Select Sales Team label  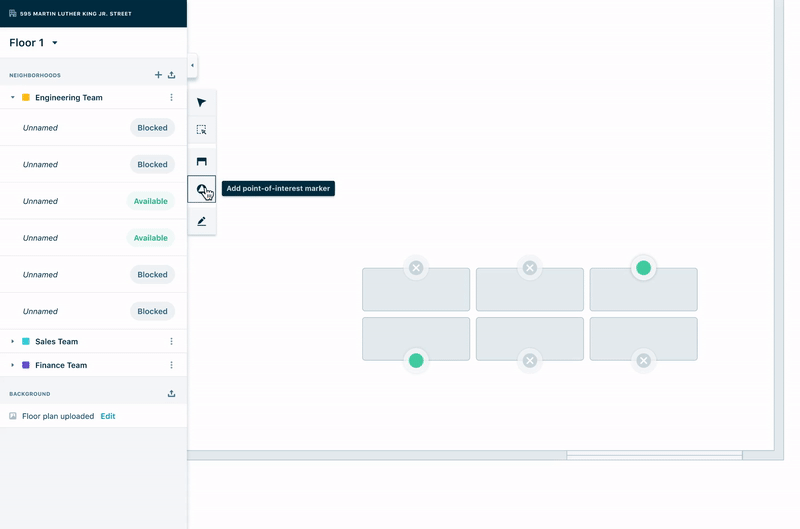click(57, 341)
